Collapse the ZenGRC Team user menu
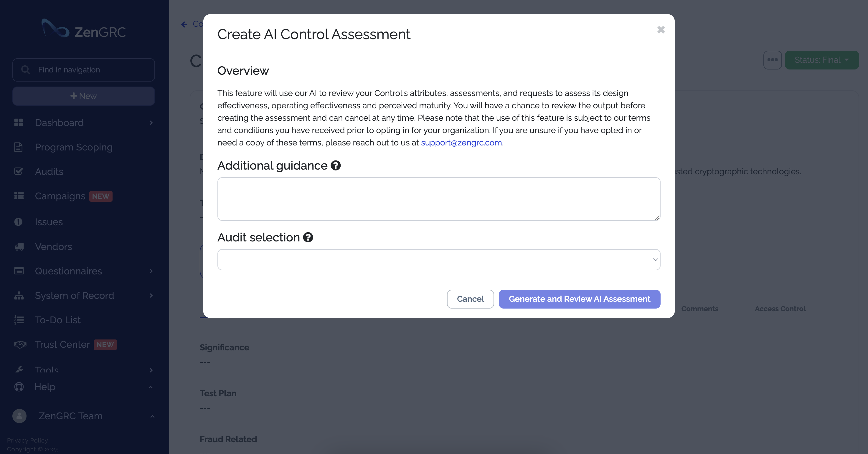 152,416
